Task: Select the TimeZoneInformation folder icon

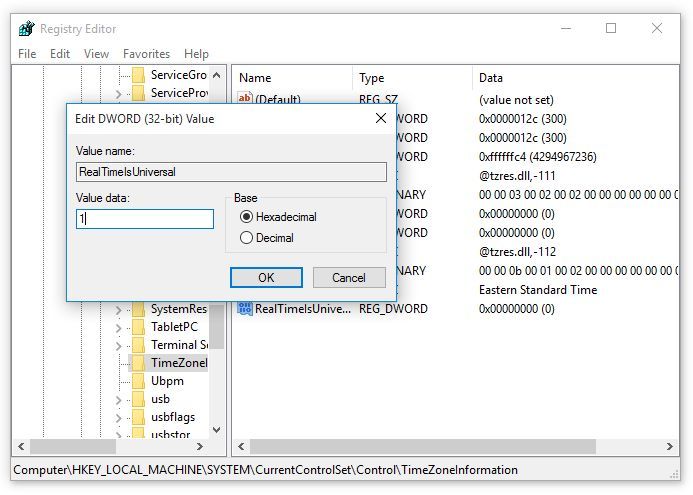Action: tap(138, 363)
